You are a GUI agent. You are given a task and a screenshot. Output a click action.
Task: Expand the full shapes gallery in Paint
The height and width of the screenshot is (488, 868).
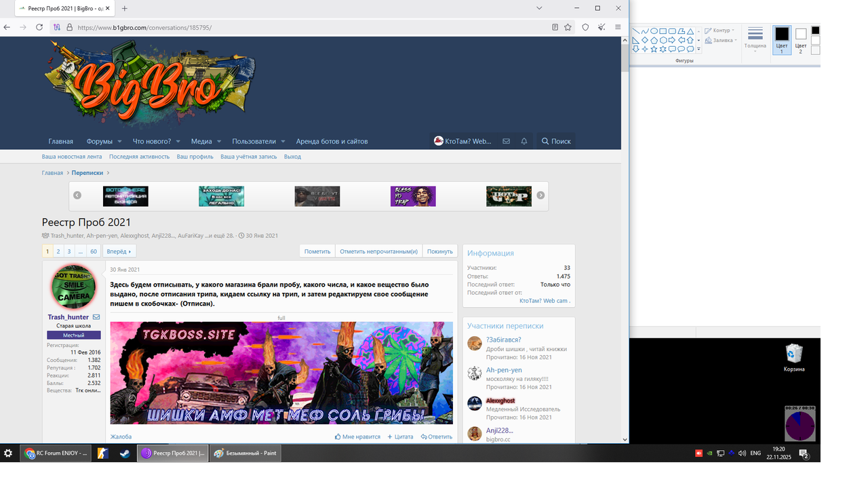coord(698,49)
